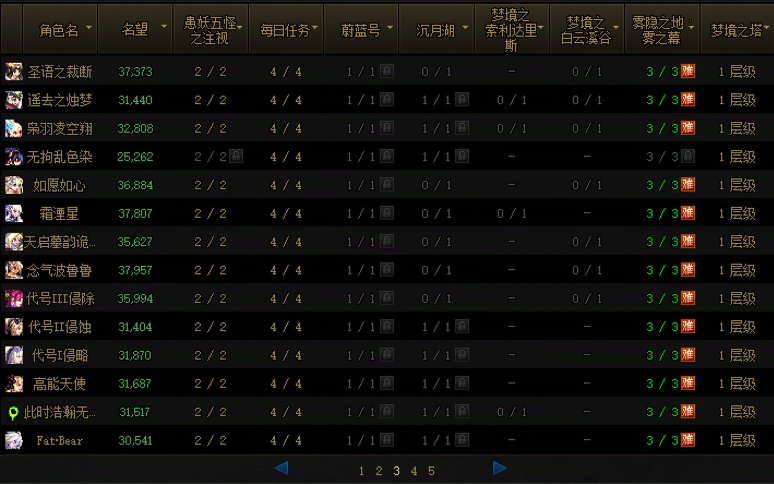Open page 1 of the list
774x484 pixels.
[x=361, y=471]
